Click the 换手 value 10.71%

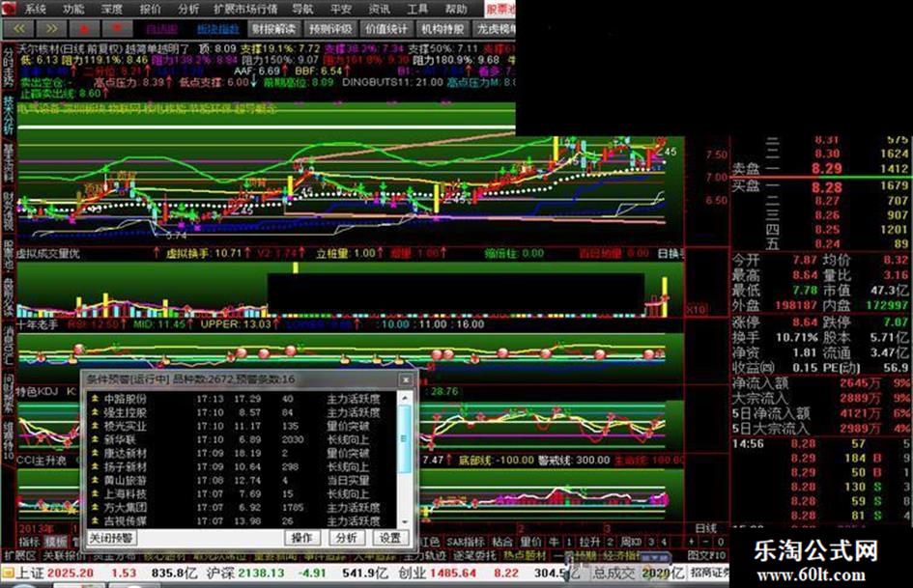click(x=796, y=337)
